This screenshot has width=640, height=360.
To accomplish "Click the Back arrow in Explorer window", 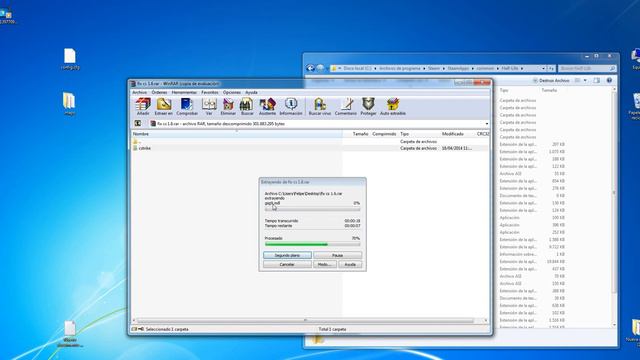I will pos(311,68).
